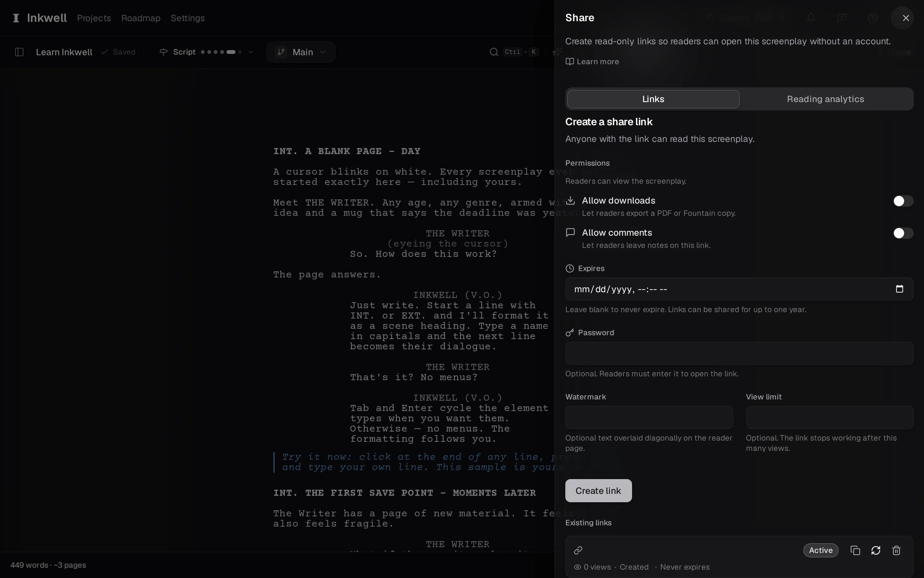924x578 pixels.
Task: Close the Share panel
Action: click(906, 18)
